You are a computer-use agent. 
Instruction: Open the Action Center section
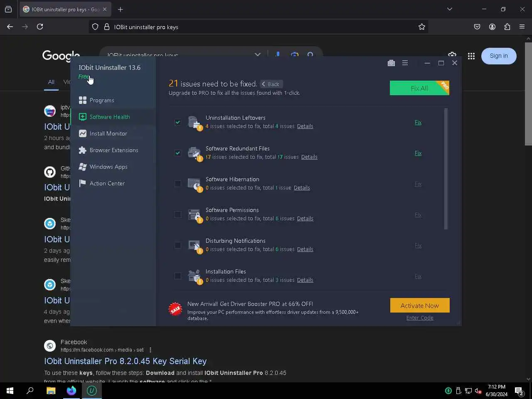click(113, 183)
